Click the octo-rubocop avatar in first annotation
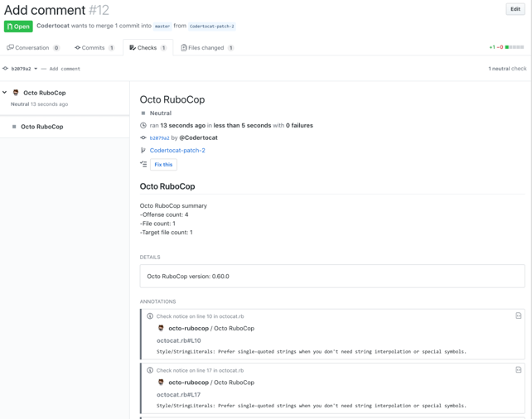The width and height of the screenshot is (532, 419). (x=161, y=328)
